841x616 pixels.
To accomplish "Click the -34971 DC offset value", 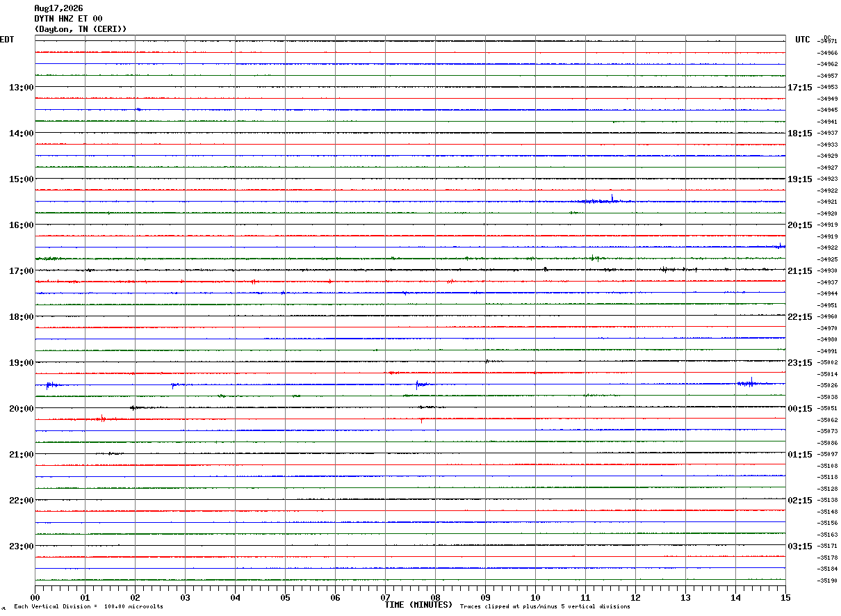I will click(x=827, y=41).
